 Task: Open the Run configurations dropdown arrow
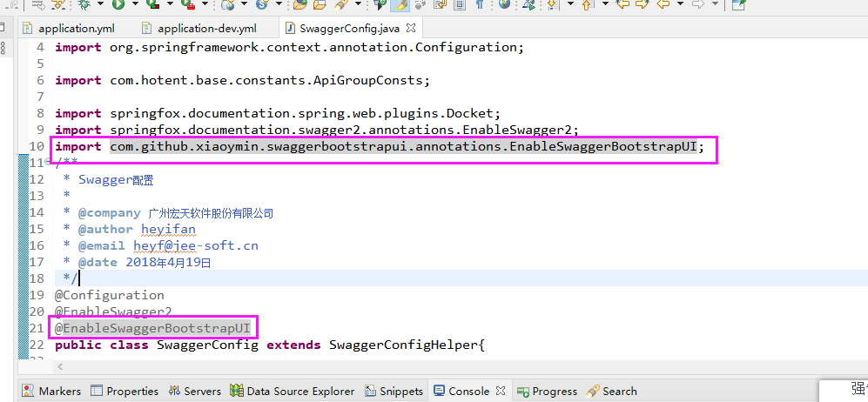135,3
